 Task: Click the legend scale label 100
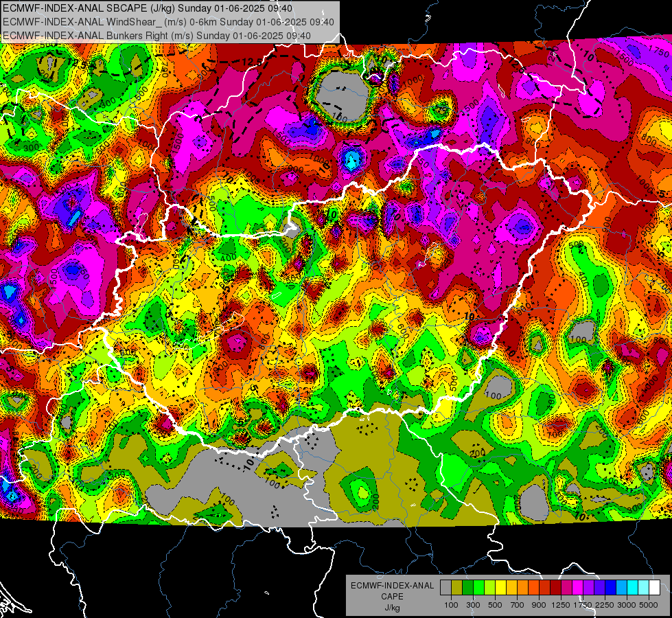[451, 605]
